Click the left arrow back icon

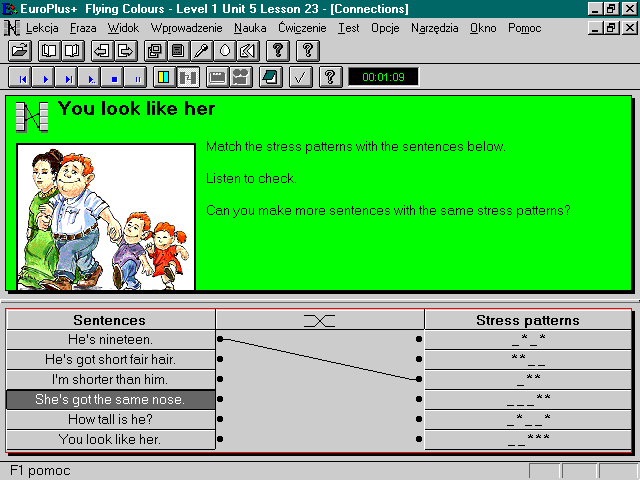coord(101,50)
